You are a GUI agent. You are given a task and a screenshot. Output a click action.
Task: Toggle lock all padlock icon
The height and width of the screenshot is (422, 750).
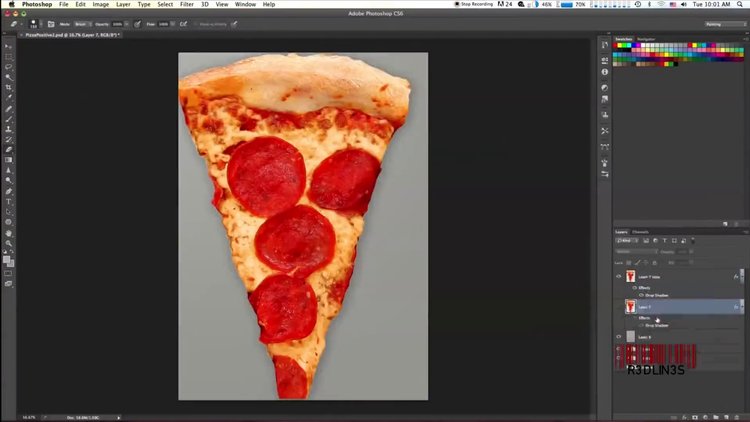tap(655, 263)
